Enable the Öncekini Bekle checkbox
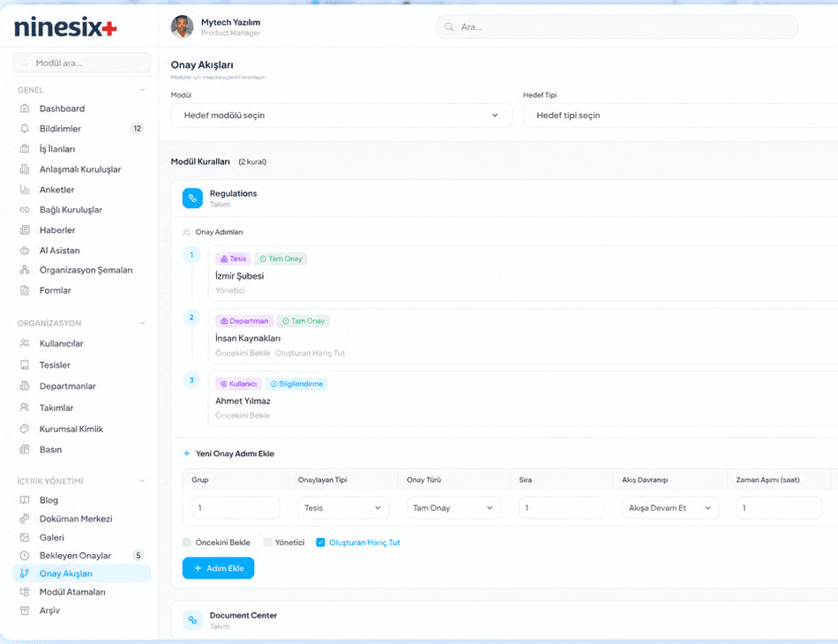Screen dimensions: 838x644 coord(186,543)
